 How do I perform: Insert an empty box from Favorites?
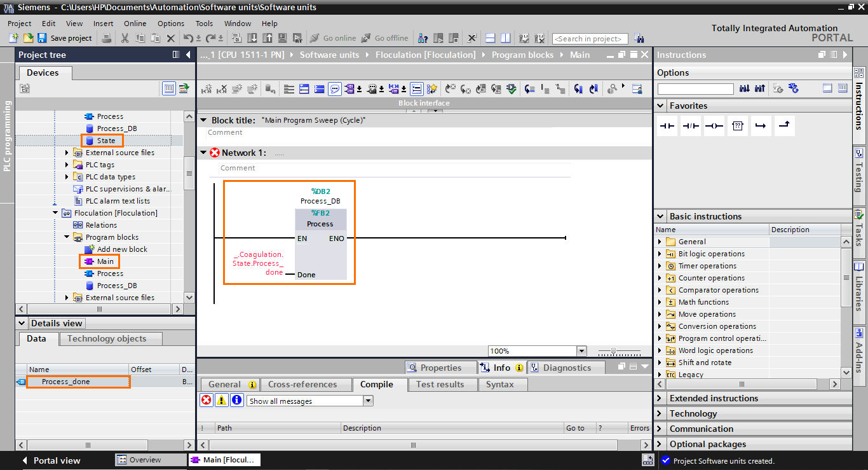[738, 125]
